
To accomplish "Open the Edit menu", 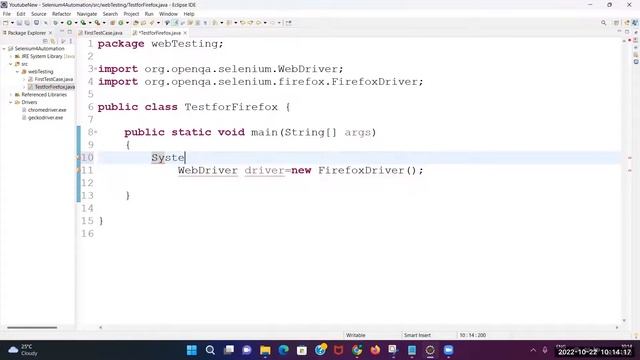I will (21, 14).
